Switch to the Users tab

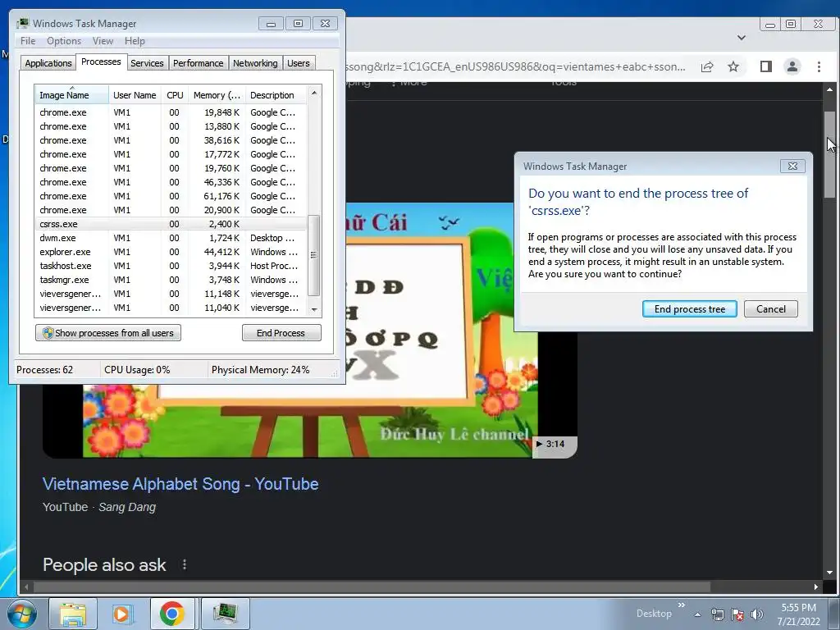(298, 62)
